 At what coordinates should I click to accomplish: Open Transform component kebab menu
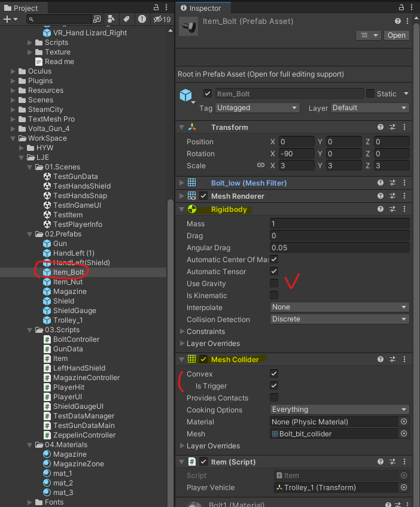[x=404, y=127]
